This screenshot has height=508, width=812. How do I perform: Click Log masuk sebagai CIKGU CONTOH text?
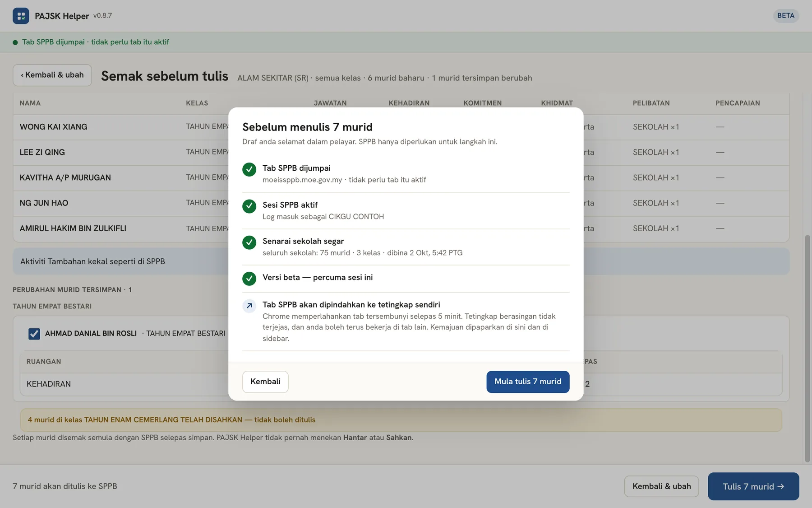pyautogui.click(x=323, y=217)
